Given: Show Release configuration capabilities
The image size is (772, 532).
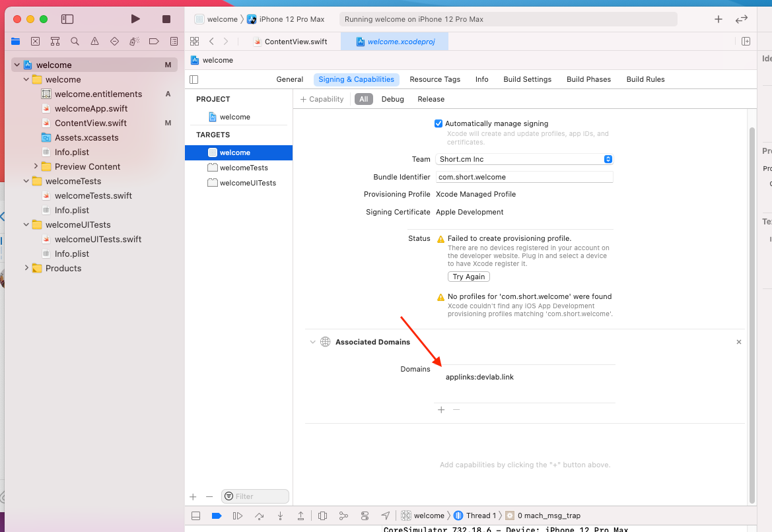Looking at the screenshot, I should click(431, 99).
